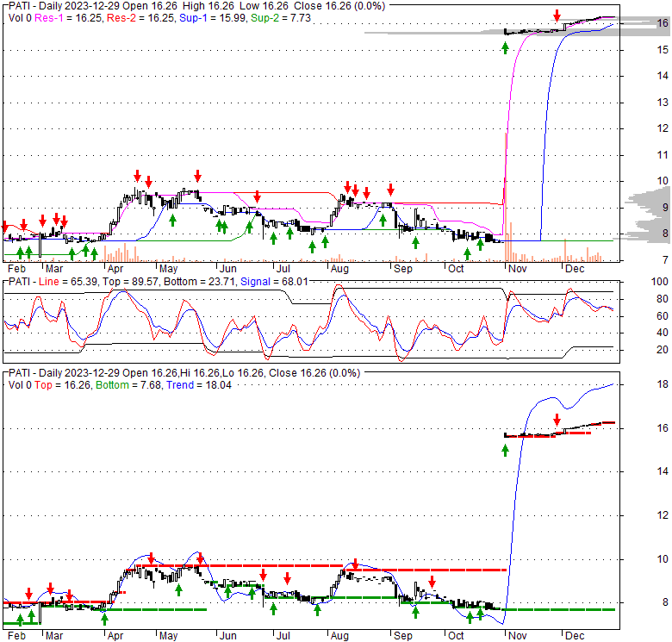
Task: Click the Feb label on the top chart's axis
Action: 16,269
